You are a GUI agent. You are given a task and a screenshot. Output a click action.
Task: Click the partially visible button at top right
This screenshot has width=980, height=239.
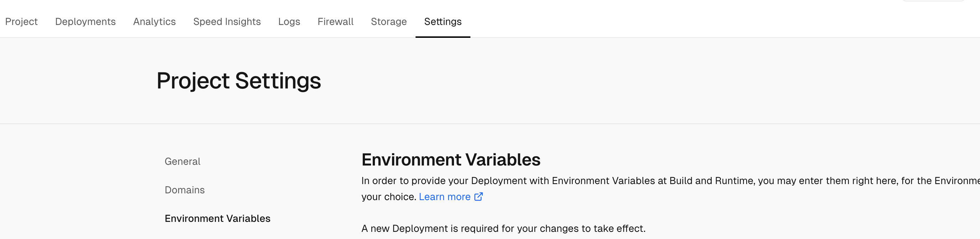(934, 1)
